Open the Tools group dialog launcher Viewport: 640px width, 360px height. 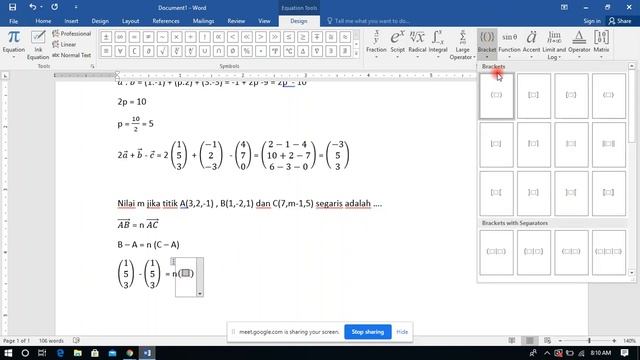tap(92, 66)
